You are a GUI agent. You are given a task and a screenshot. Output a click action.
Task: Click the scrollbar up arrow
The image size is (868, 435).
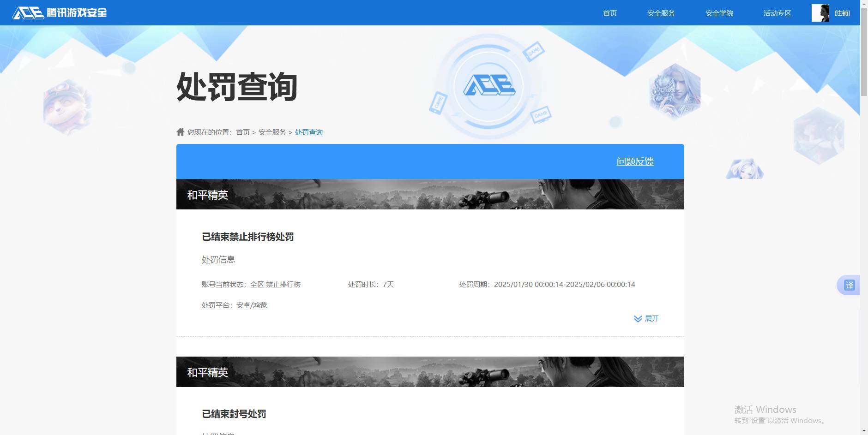(864, 4)
